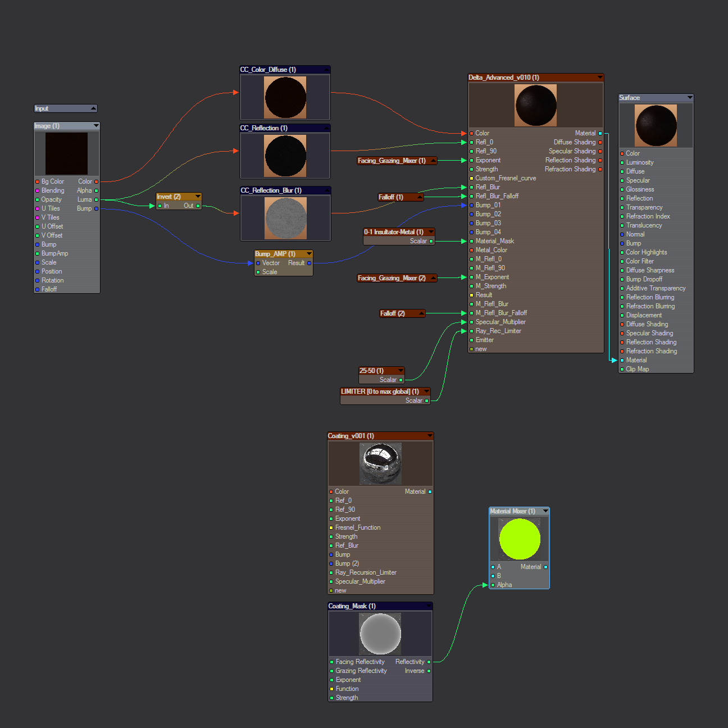Click Scalar output port of 25-50 (1) node
The width and height of the screenshot is (728, 728).
coord(401,380)
